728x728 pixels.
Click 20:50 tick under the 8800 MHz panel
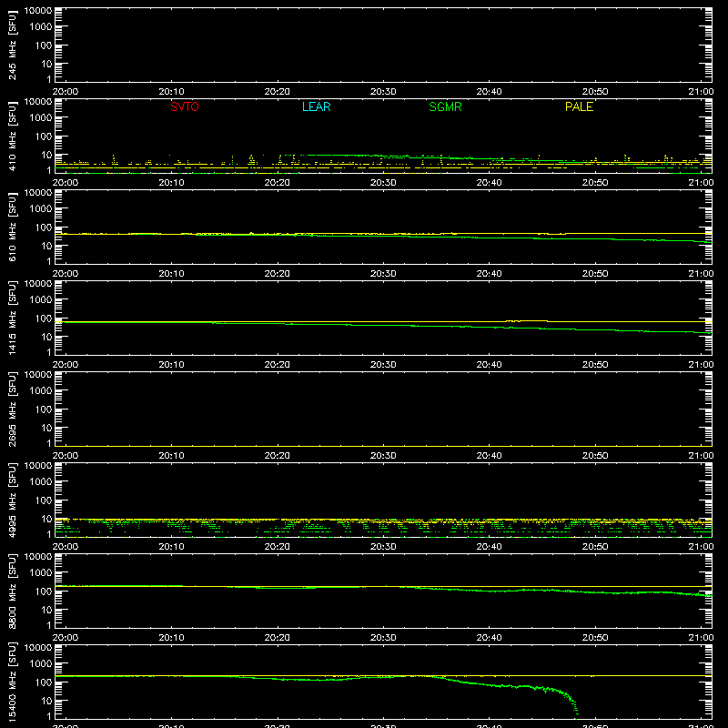tap(595, 638)
